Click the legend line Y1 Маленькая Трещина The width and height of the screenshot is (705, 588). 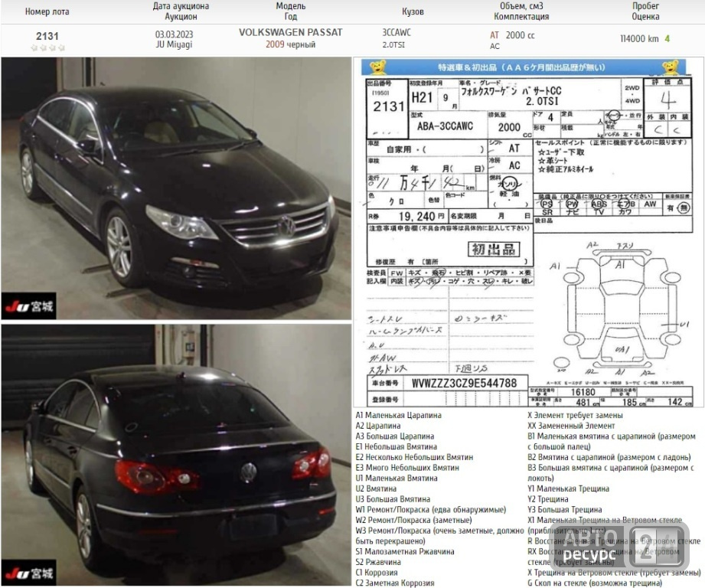pos(568,488)
